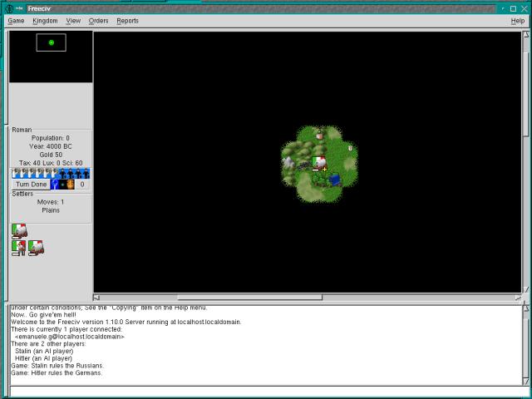Click the orange government indicator icon
This screenshot has height=399, width=532.
[x=71, y=185]
